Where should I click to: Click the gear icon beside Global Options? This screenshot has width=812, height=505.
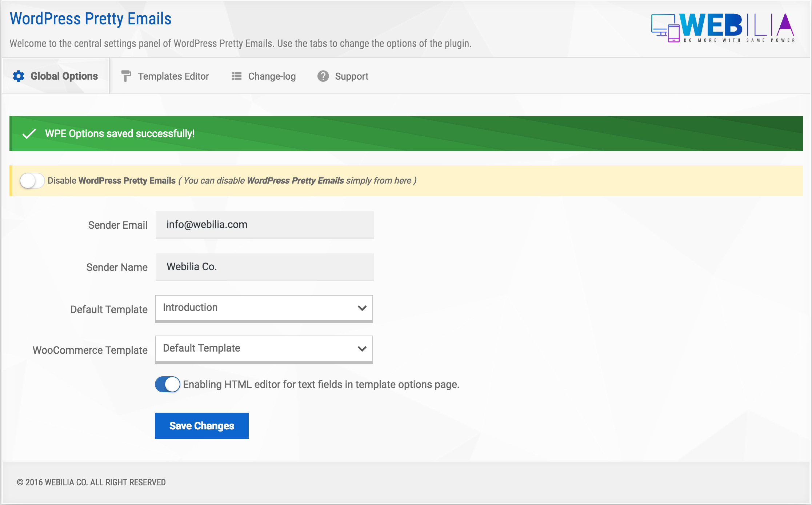[x=19, y=76]
